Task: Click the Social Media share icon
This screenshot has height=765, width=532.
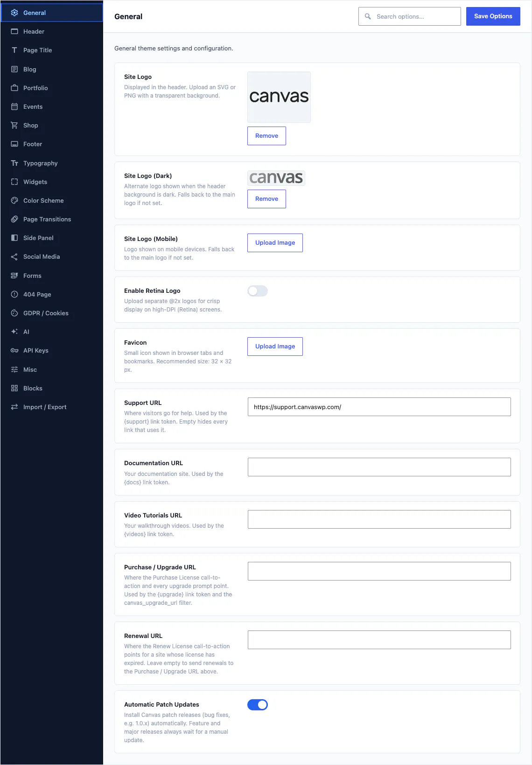Action: point(14,256)
